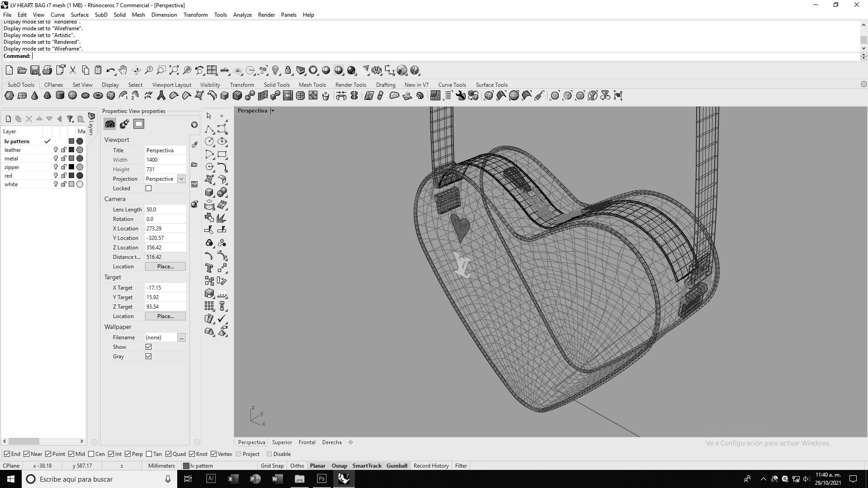Image resolution: width=868 pixels, height=488 pixels.
Task: Click the target location Place button
Action: coord(165,316)
